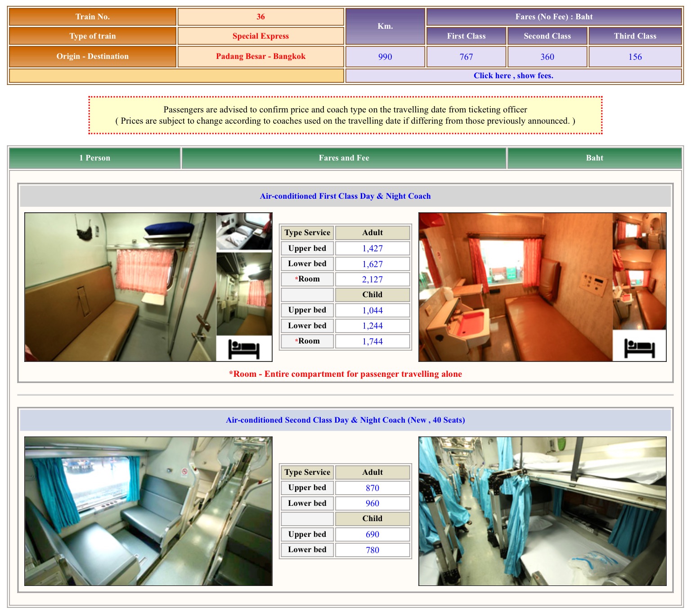Click the Child header in first class table
The height and width of the screenshot is (616, 691).
click(x=372, y=295)
